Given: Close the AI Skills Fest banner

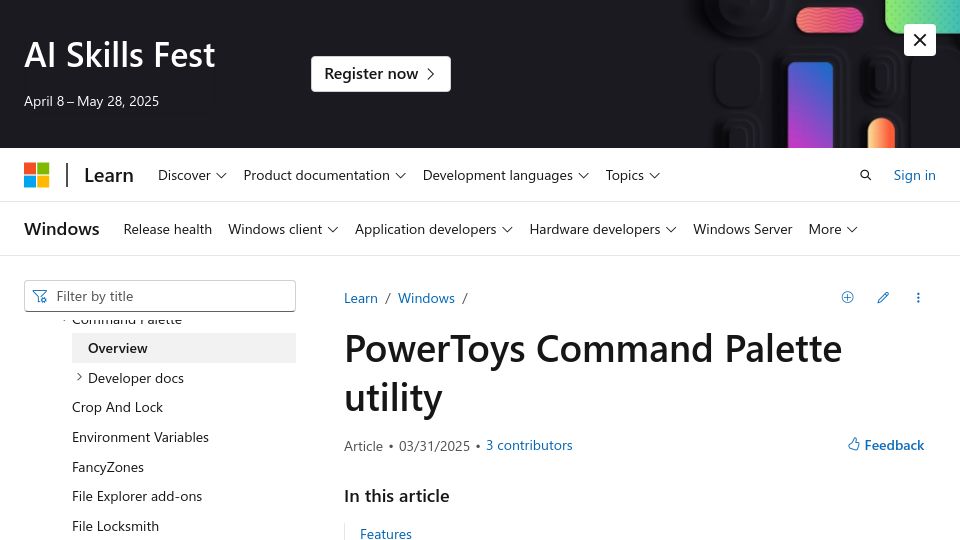Looking at the screenshot, I should click(x=920, y=40).
